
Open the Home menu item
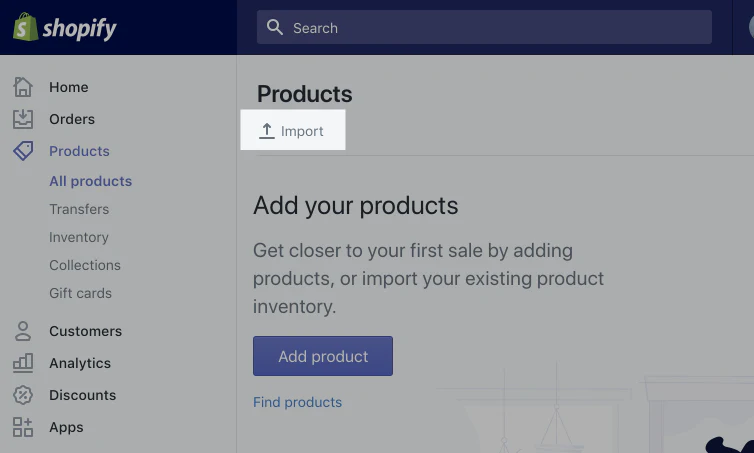pyautogui.click(x=68, y=87)
